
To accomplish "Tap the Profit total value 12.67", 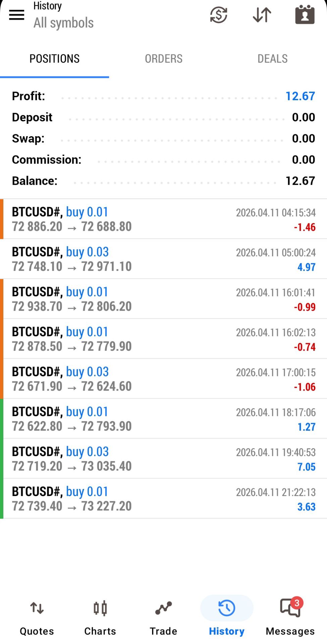I will (x=300, y=96).
